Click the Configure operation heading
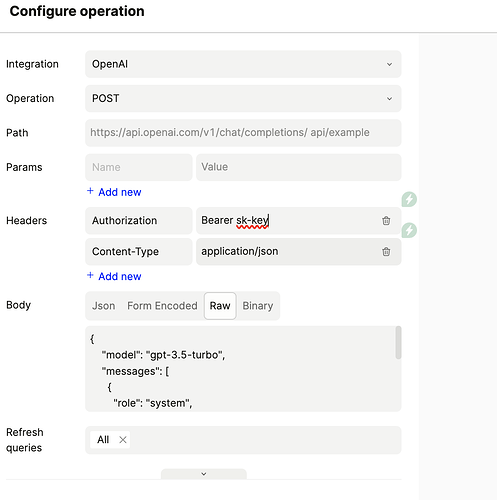 tap(77, 11)
